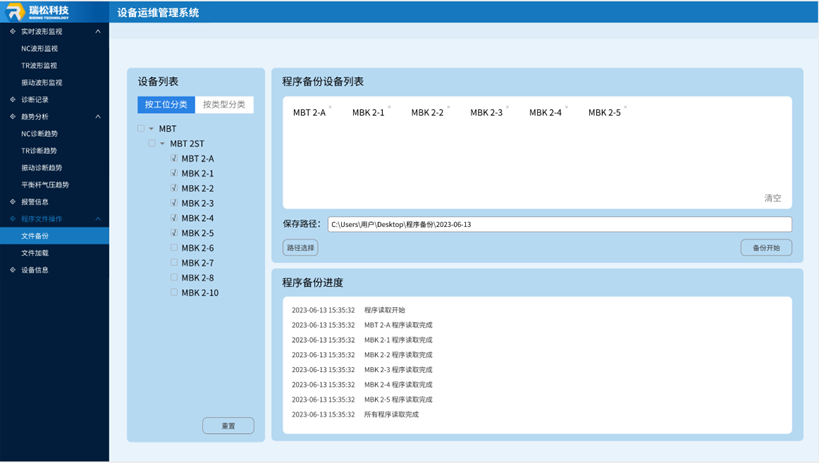Click the 清空 link to clear list

772,198
